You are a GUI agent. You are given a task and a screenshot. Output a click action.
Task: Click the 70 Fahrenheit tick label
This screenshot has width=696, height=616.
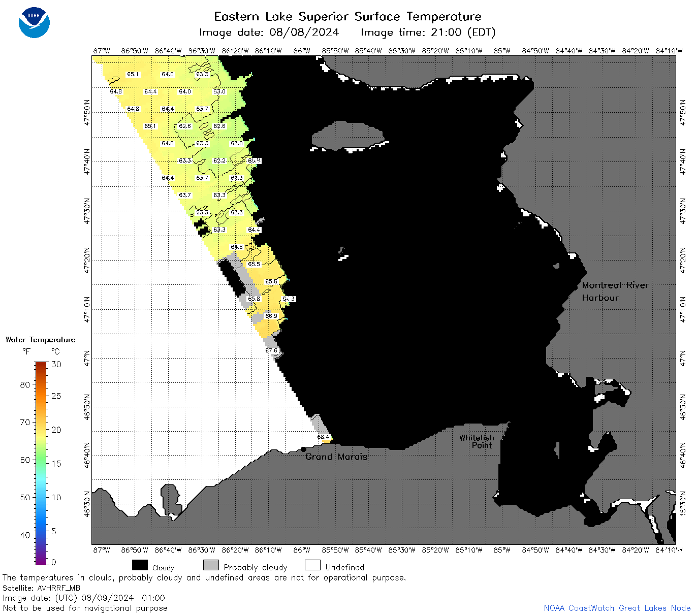pos(25,422)
